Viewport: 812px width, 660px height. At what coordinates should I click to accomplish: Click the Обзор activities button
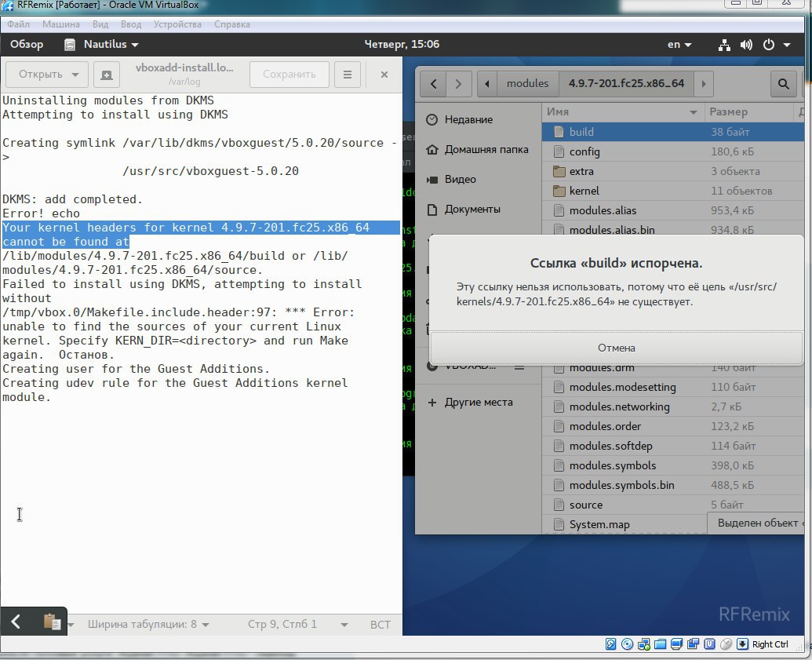[27, 45]
